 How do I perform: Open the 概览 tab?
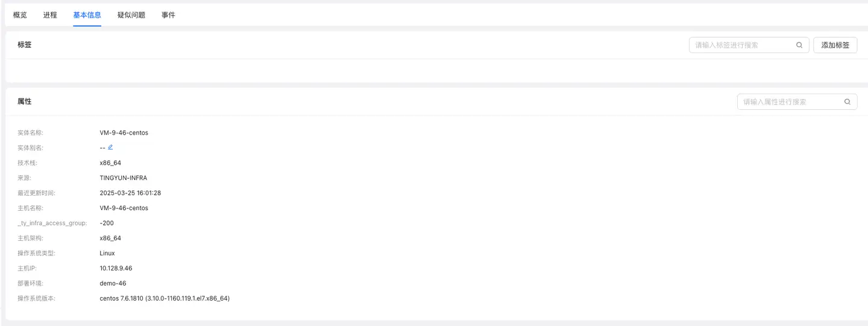click(x=20, y=15)
